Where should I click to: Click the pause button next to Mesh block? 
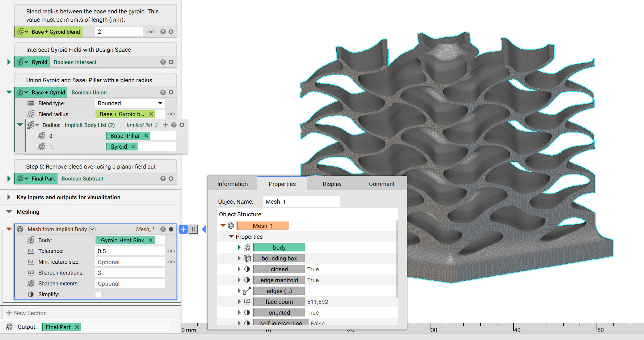(193, 229)
